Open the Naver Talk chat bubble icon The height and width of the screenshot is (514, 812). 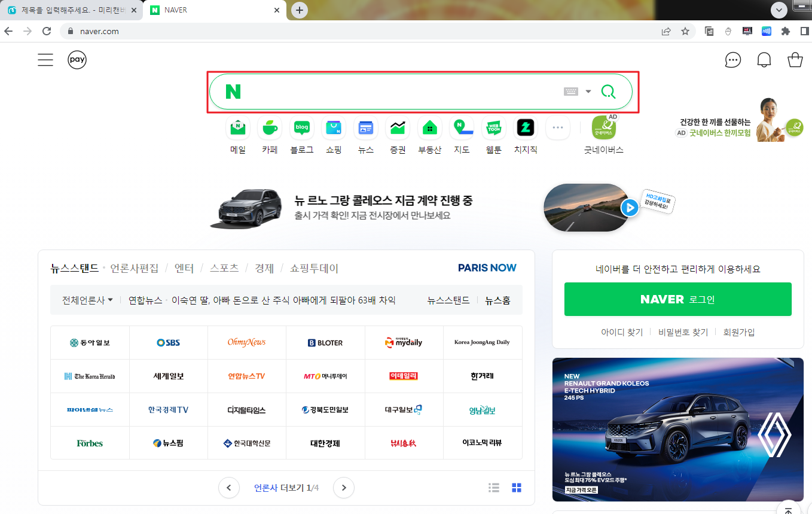[x=733, y=60]
